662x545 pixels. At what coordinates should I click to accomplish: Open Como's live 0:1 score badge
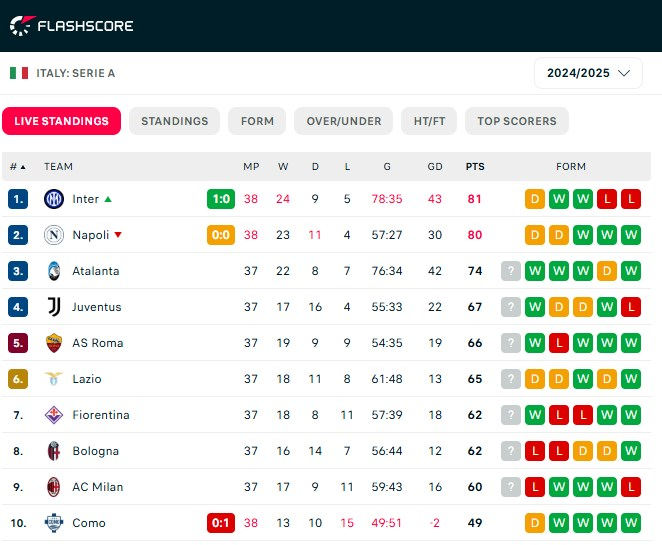click(x=221, y=523)
